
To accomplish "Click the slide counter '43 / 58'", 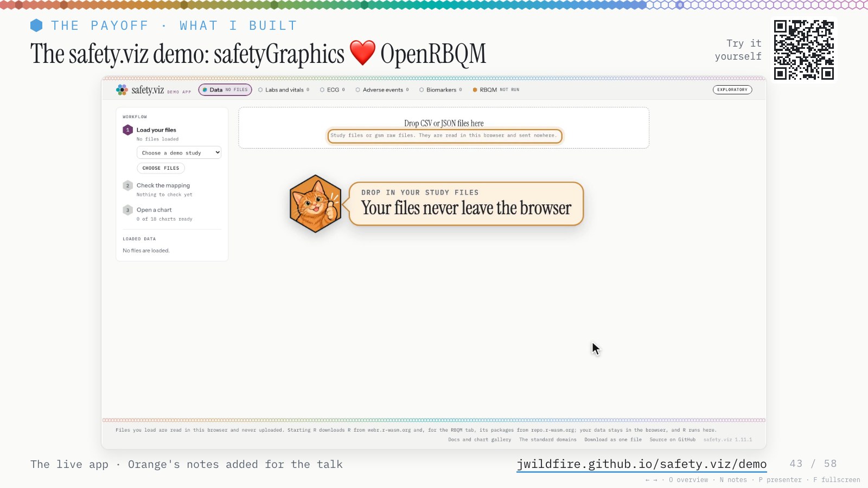I will pos(813,464).
